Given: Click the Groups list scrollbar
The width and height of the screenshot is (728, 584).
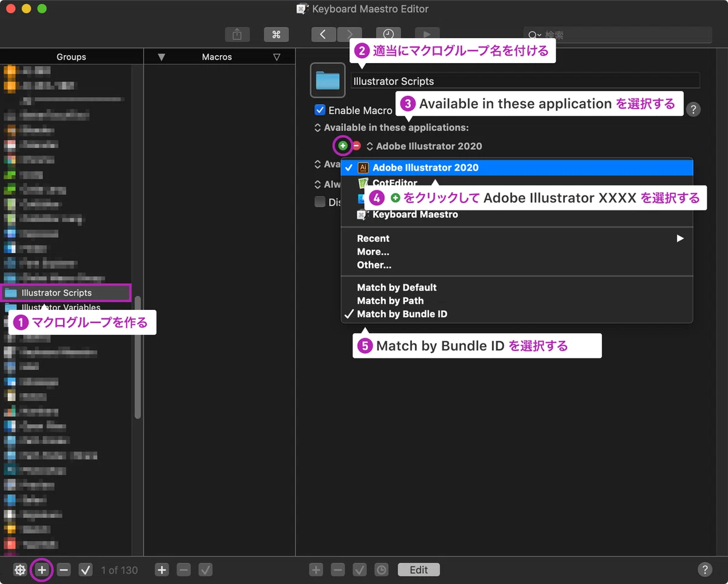Looking at the screenshot, I should [x=138, y=358].
